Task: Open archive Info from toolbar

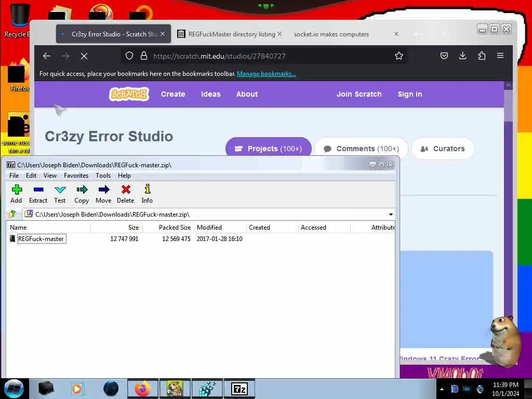Action: coord(147,194)
